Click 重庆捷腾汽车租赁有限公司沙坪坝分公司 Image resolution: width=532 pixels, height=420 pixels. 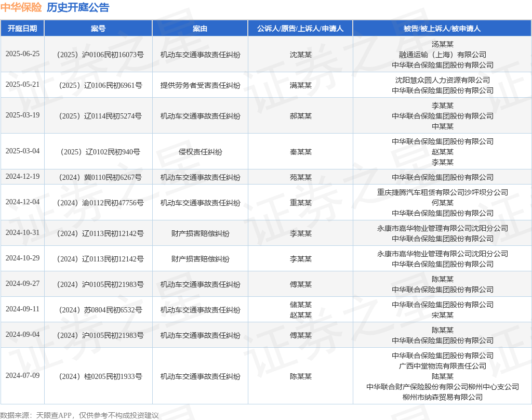click(443, 192)
